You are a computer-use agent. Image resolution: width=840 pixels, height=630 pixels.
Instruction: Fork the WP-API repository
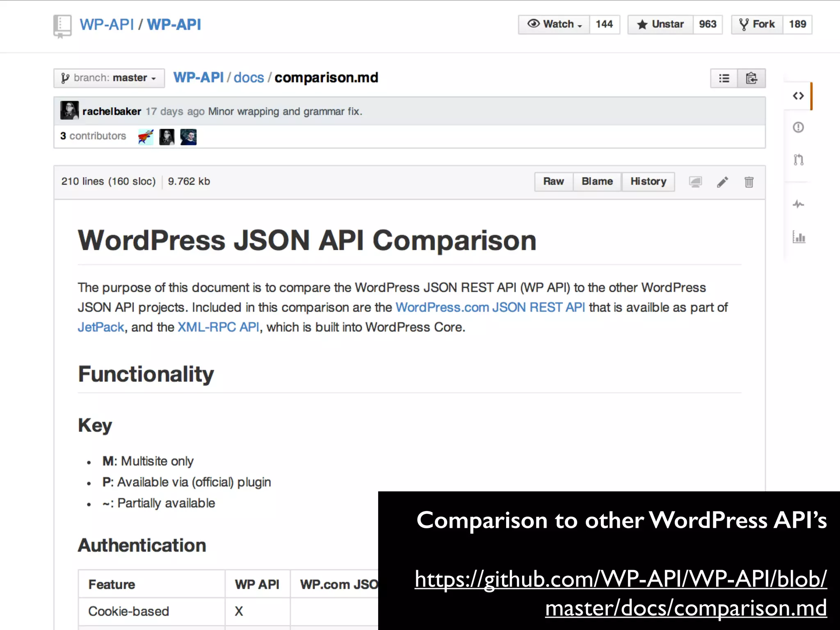click(757, 25)
